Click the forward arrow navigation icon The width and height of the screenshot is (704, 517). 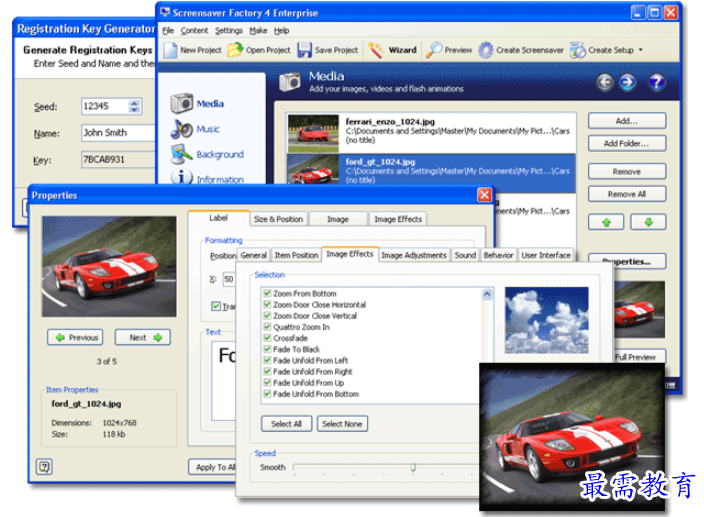pos(628,82)
